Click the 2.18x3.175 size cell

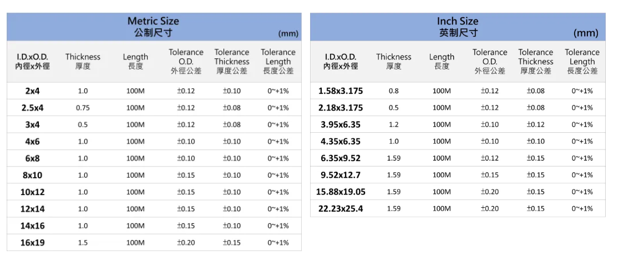[x=341, y=108]
